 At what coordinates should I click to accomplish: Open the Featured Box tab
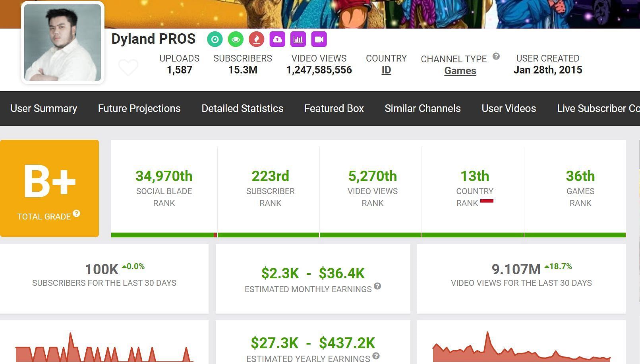point(334,108)
